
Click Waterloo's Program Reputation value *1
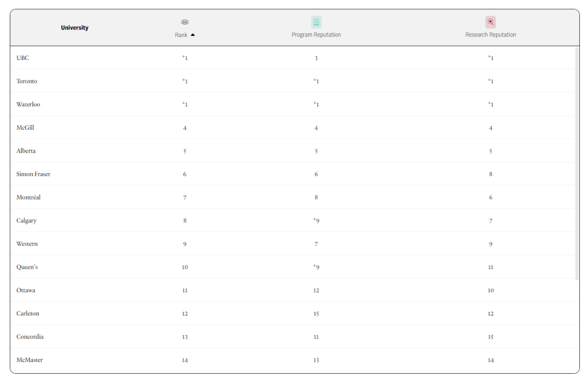point(316,104)
